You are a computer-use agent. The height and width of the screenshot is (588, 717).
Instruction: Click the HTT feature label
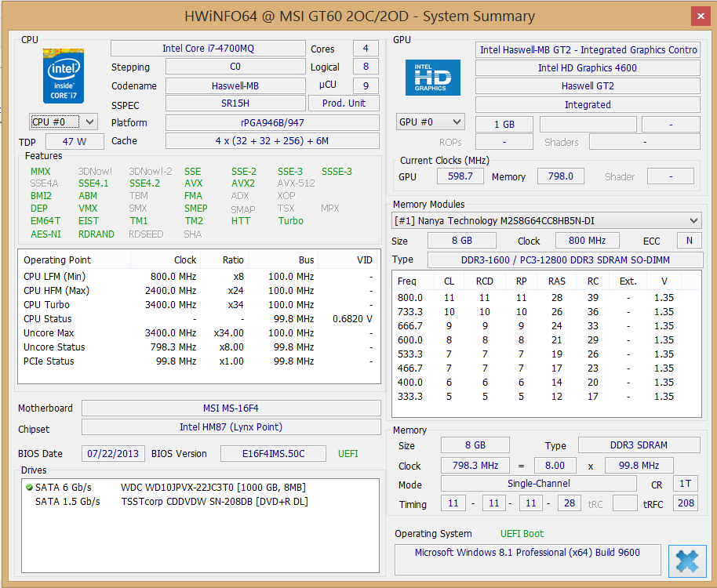point(241,221)
